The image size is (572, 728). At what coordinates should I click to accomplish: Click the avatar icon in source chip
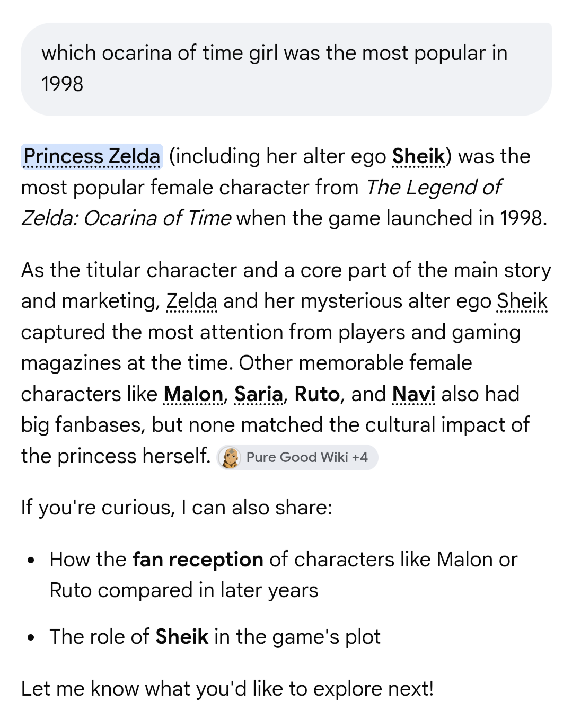230,457
